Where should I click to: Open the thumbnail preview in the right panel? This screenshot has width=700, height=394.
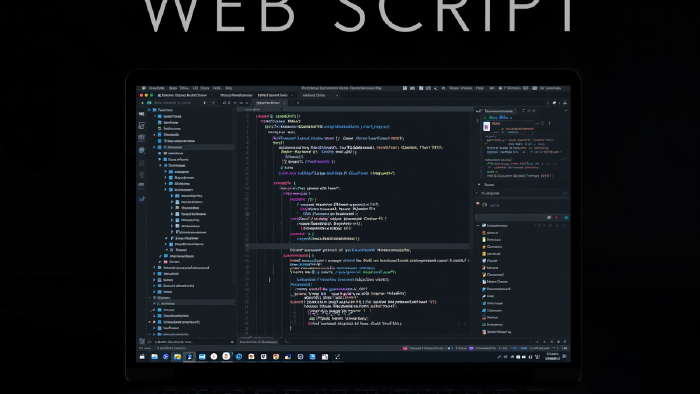click(487, 127)
